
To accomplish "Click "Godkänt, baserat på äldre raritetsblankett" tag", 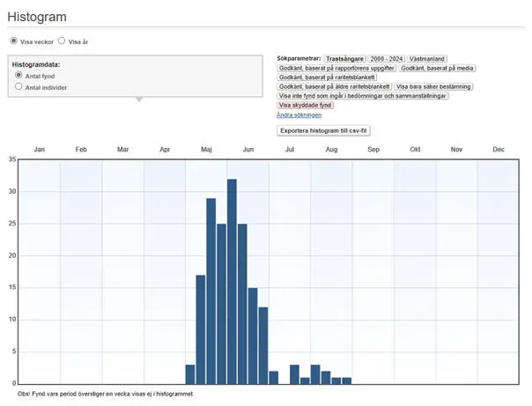I will pos(334,87).
